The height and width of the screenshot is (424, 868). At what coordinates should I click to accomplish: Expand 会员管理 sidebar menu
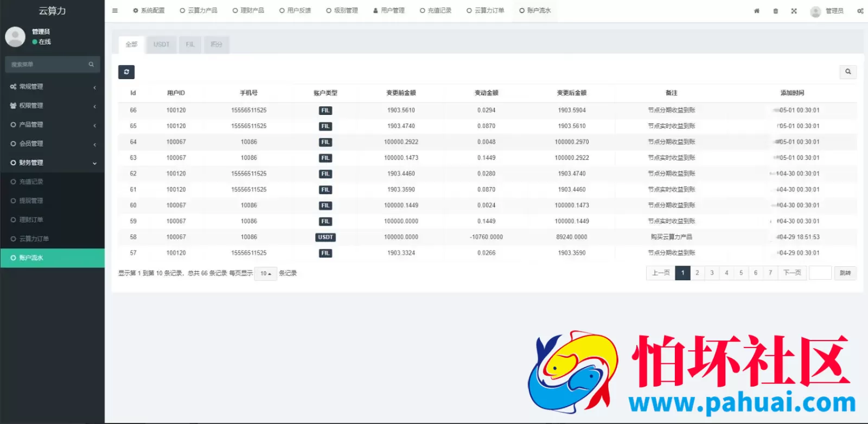pos(52,144)
